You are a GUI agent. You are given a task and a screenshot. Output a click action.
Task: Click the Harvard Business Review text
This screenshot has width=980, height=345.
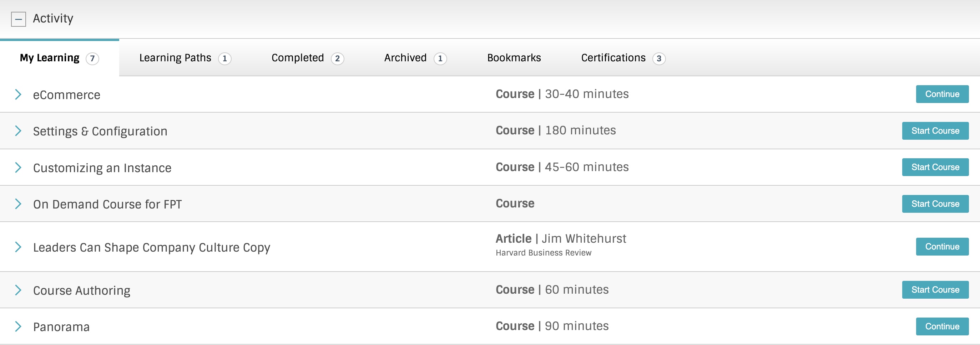[x=543, y=253]
